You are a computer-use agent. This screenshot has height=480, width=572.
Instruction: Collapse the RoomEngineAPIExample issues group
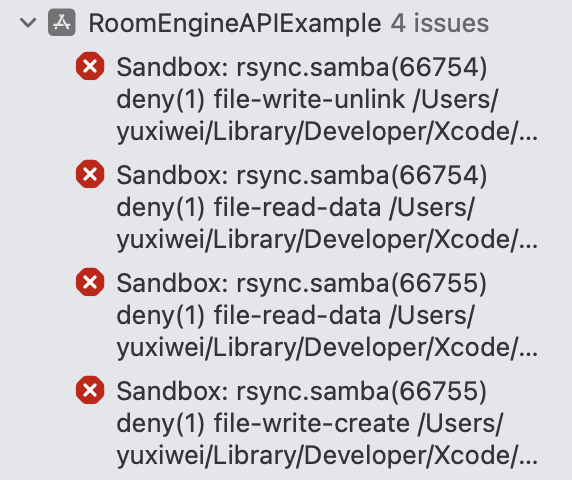(x=28, y=23)
